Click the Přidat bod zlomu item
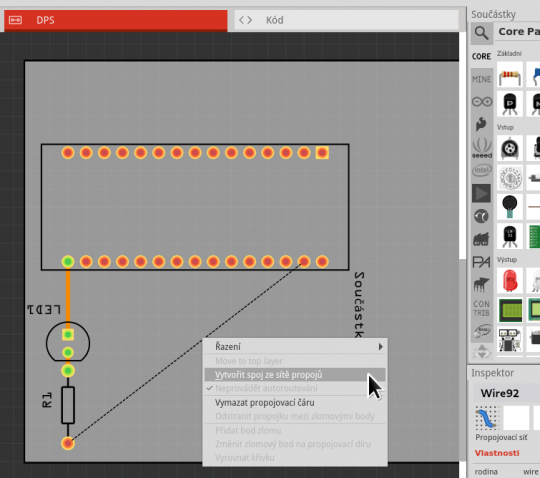 pyautogui.click(x=295, y=430)
